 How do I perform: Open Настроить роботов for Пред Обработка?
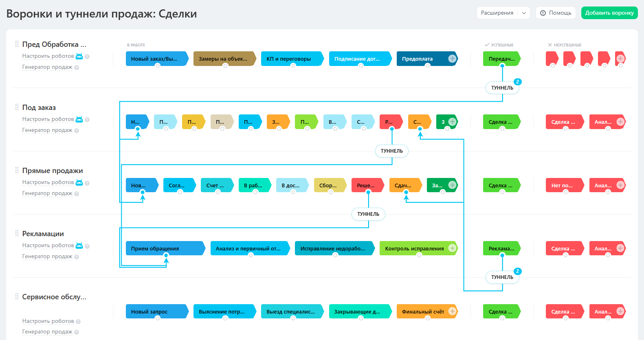tap(48, 56)
